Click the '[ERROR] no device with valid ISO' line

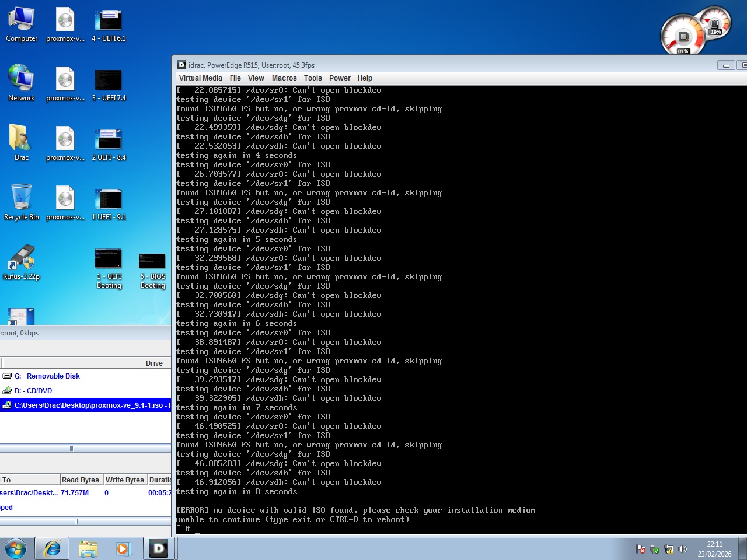[356, 510]
